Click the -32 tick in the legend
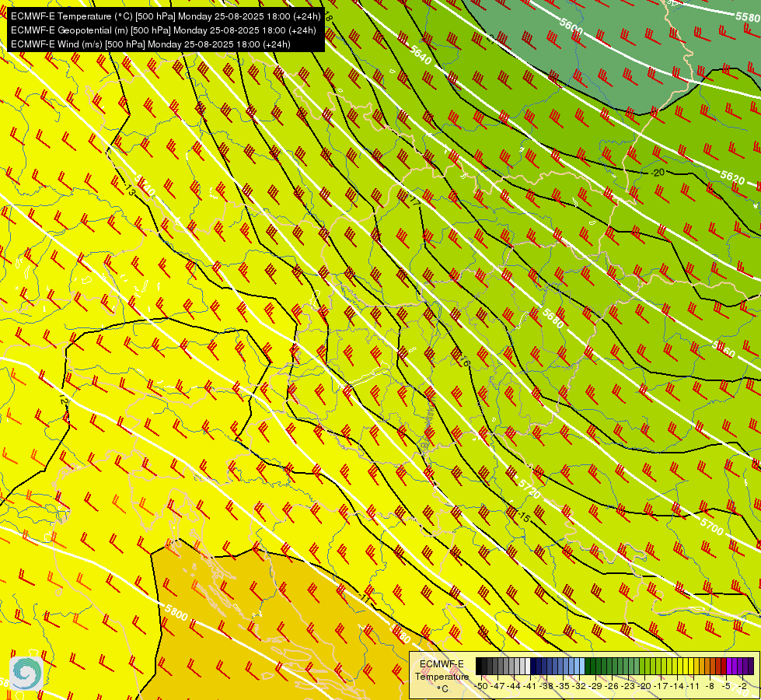 579,687
